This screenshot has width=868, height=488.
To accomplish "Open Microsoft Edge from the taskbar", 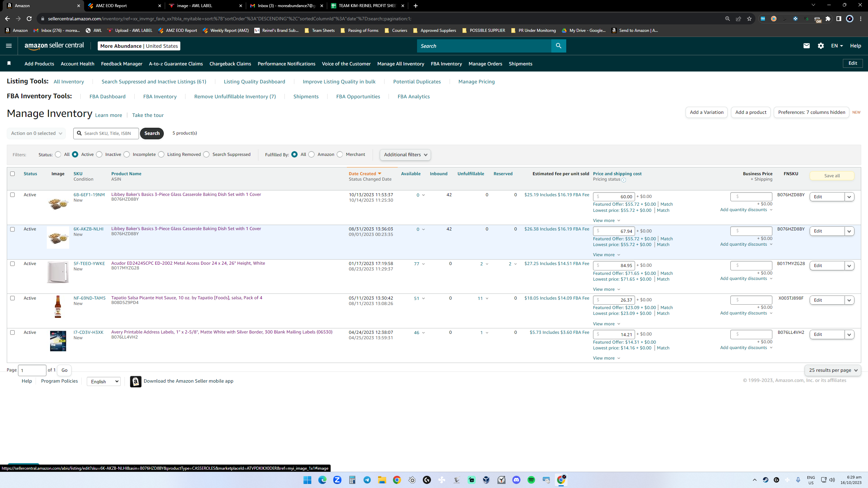I will pyautogui.click(x=322, y=480).
